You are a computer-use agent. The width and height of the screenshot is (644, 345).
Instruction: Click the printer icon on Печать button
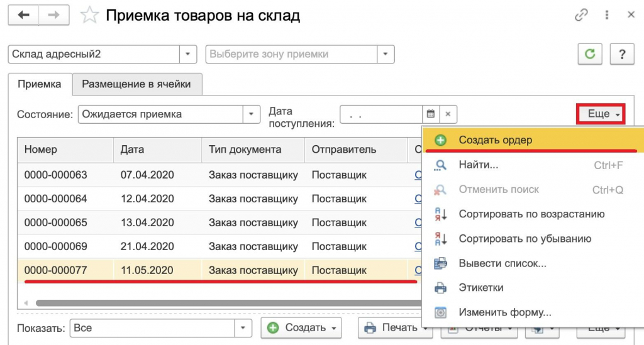click(x=370, y=328)
